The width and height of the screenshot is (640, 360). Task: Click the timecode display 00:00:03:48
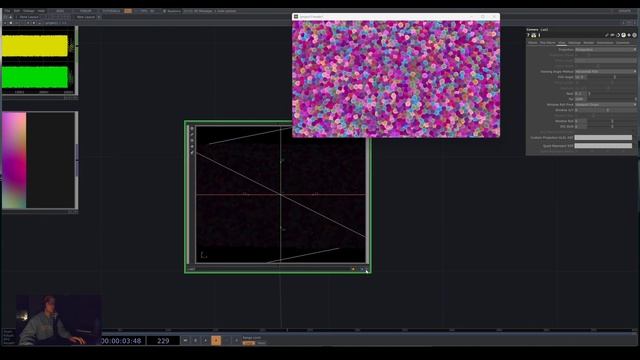point(121,341)
